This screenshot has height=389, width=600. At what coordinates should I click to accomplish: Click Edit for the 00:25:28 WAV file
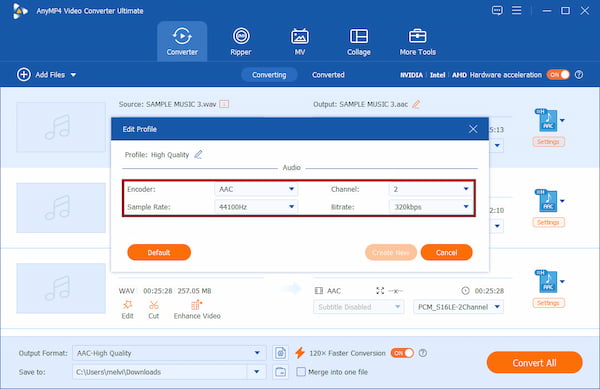point(127,309)
